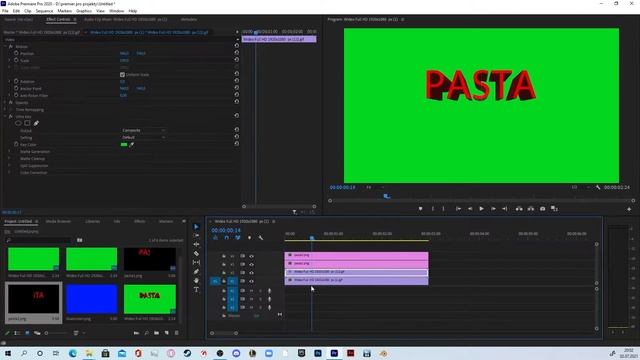Image resolution: width=640 pixels, height=360 pixels.
Task: Toggle Key Color animation stopwatch
Action: (16, 144)
